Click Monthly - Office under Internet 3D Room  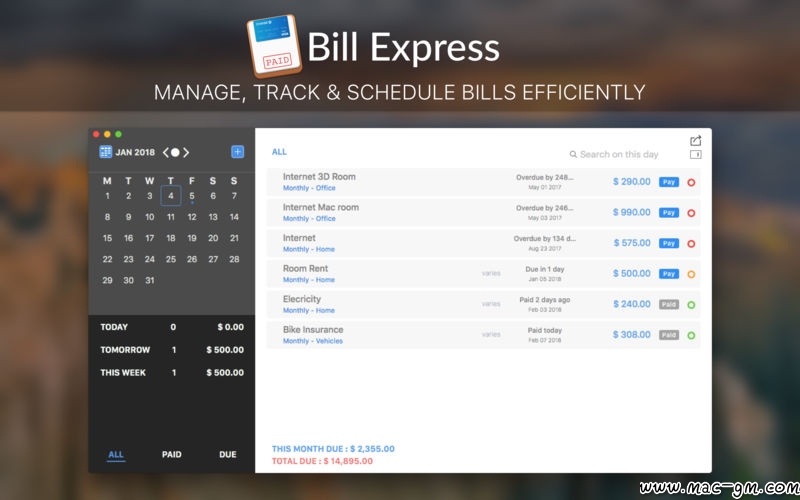coord(309,188)
